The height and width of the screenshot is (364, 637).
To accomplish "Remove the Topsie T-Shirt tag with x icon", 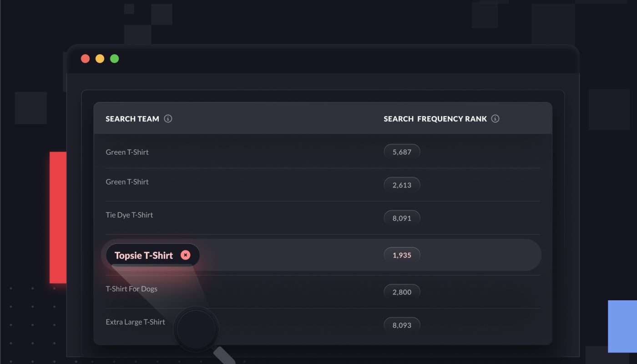I will click(x=185, y=255).
